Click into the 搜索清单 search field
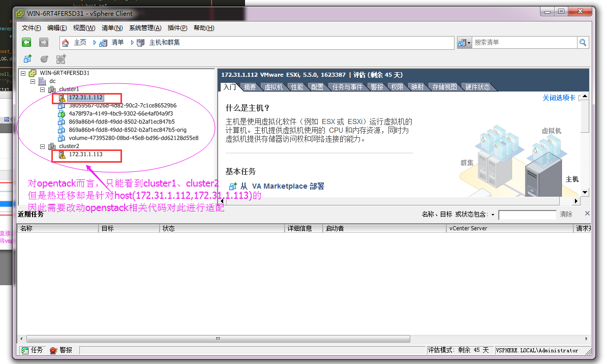 [x=525, y=43]
